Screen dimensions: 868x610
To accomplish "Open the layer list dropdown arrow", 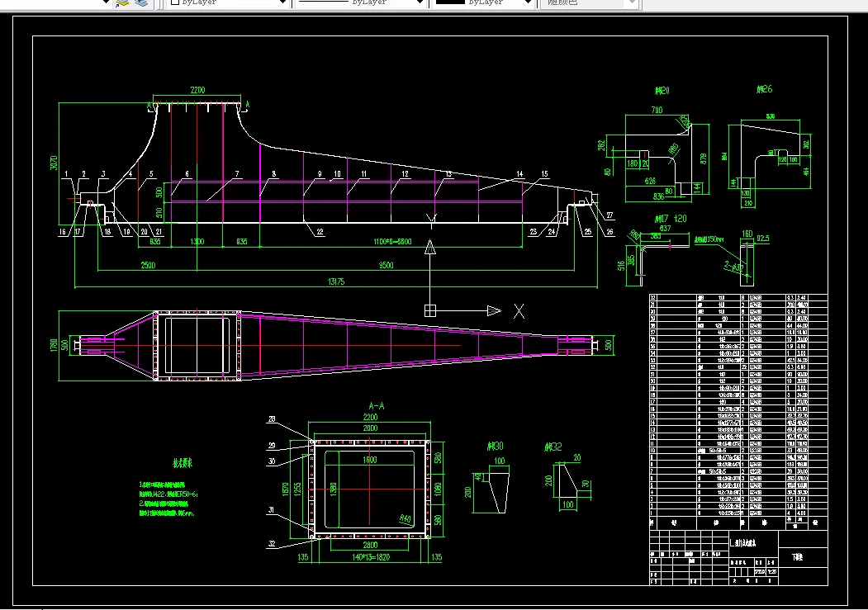I will 106,2.
